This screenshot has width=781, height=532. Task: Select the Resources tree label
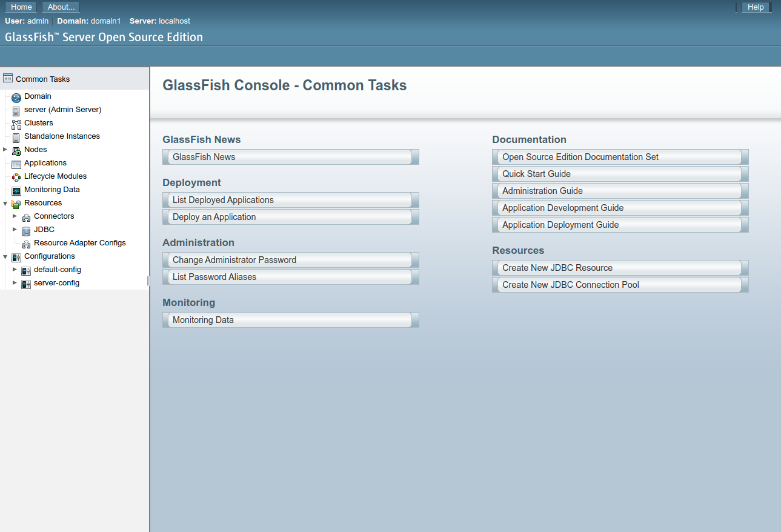43,202
